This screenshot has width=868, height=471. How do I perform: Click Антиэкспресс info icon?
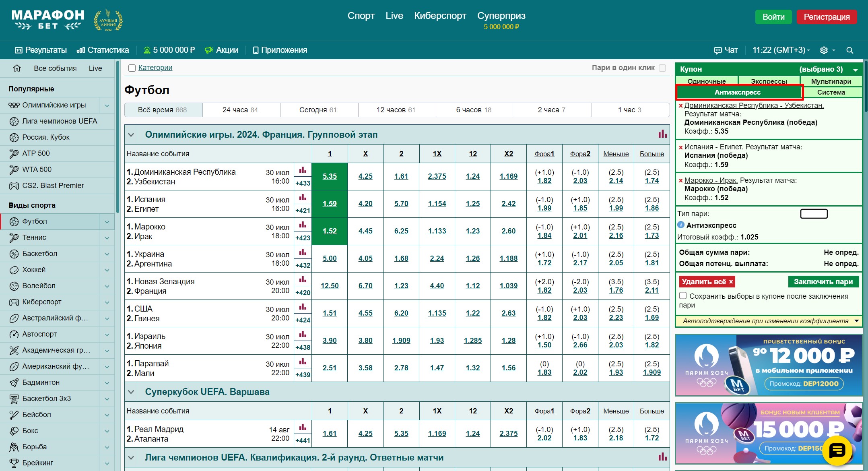(x=681, y=225)
